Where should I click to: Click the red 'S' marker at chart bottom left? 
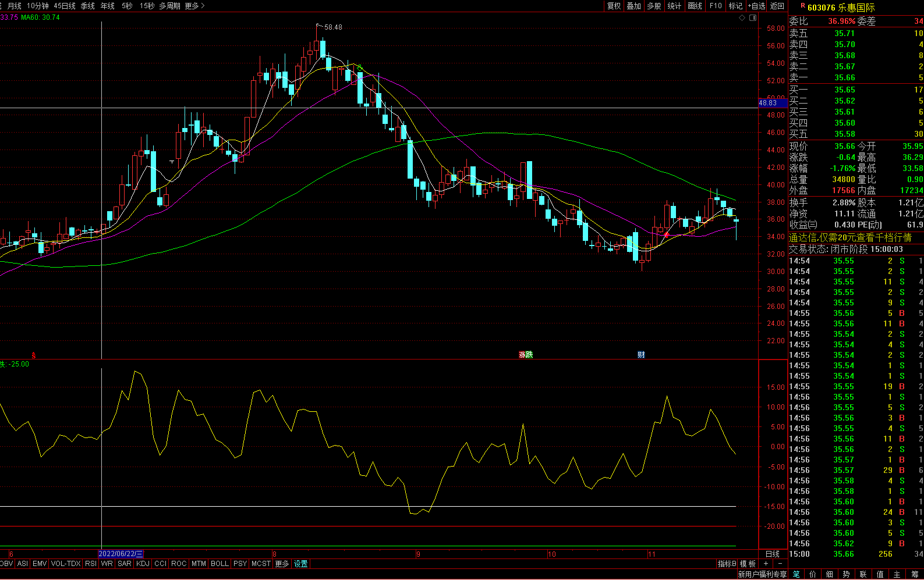[x=34, y=355]
